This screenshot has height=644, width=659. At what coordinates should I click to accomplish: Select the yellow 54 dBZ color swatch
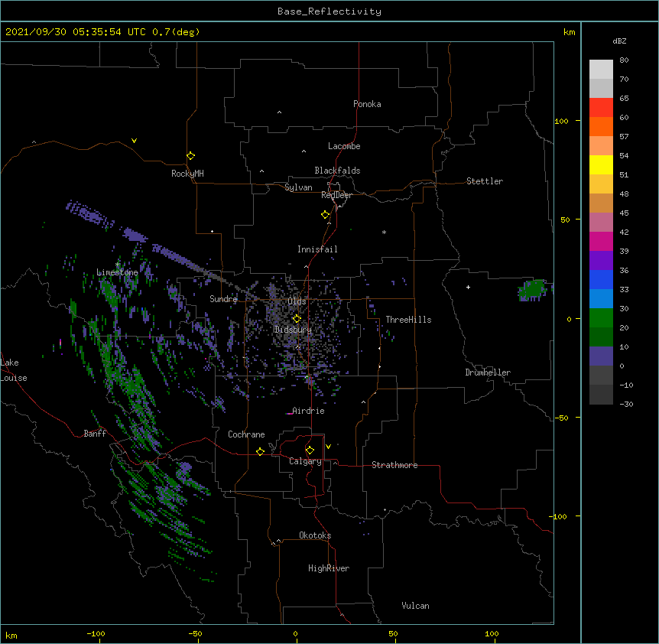tap(601, 164)
